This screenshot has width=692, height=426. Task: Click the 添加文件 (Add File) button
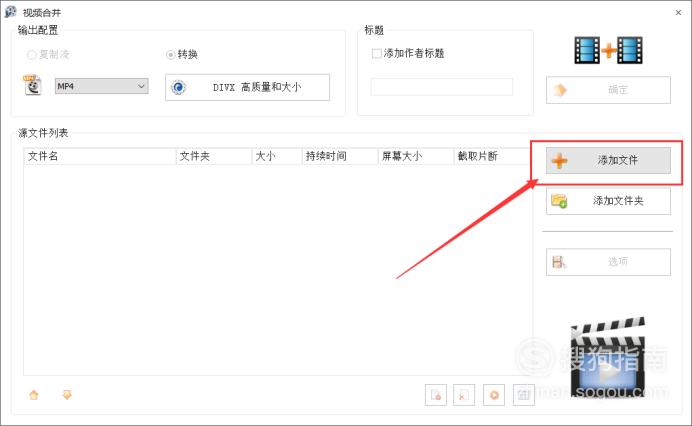pos(608,160)
